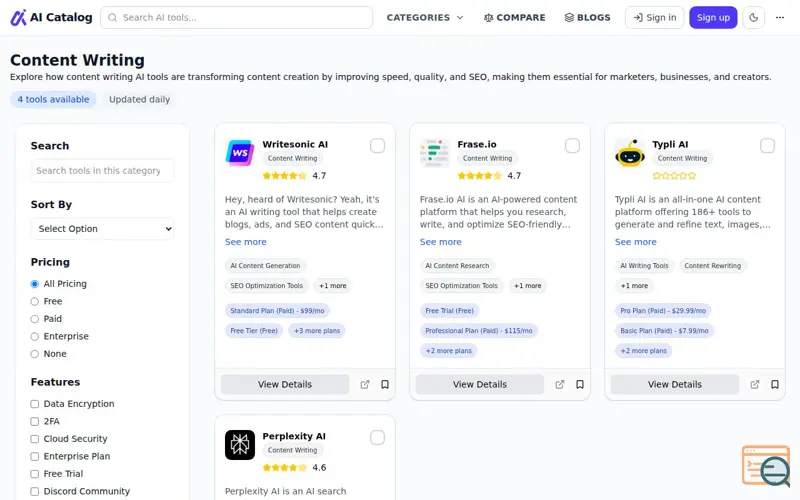The width and height of the screenshot is (800, 500).
Task: Bookmark Writesonic AI
Action: pos(385,384)
